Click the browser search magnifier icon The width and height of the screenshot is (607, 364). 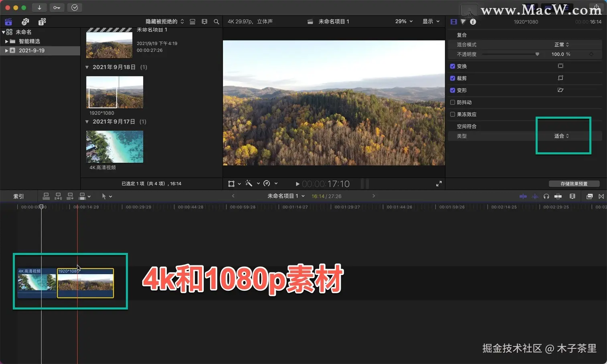[216, 22]
